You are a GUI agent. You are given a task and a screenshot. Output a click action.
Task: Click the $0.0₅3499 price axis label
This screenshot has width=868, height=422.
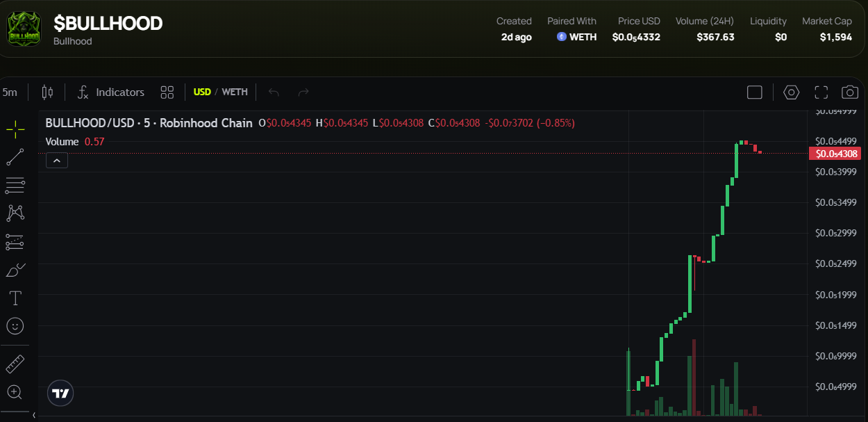tap(836, 202)
